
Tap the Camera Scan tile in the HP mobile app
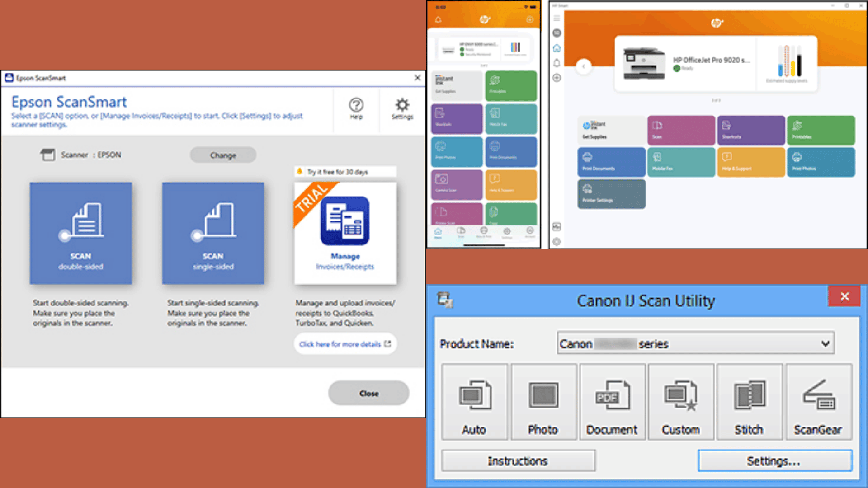tap(457, 185)
